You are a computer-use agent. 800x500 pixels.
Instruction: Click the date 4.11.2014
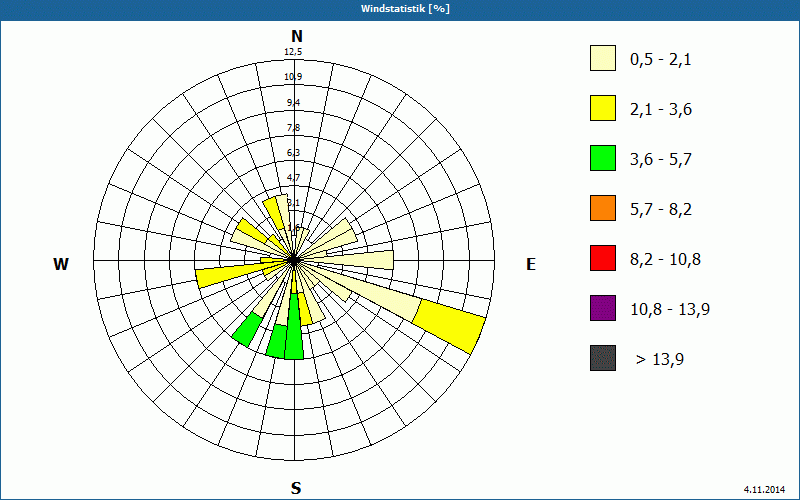764,490
